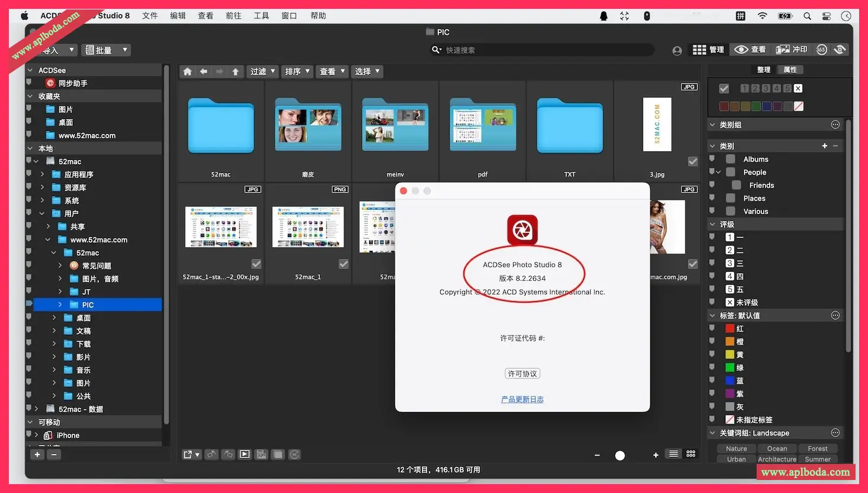Start slideshow with the play icon
The height and width of the screenshot is (493, 868).
[245, 454]
